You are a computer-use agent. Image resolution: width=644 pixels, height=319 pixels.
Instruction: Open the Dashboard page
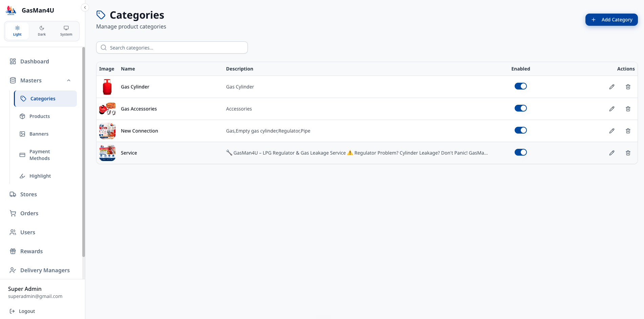(x=41, y=61)
